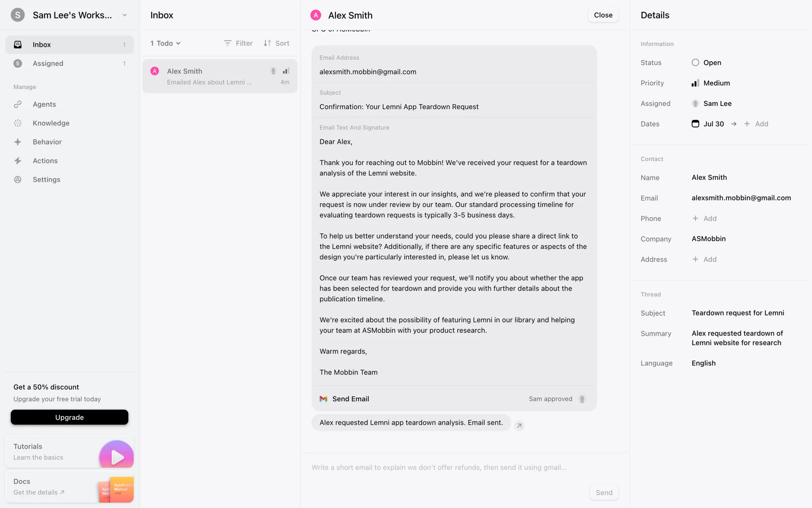Open Actions lightning bolt icon
Image resolution: width=812 pixels, height=508 pixels.
coord(18,161)
